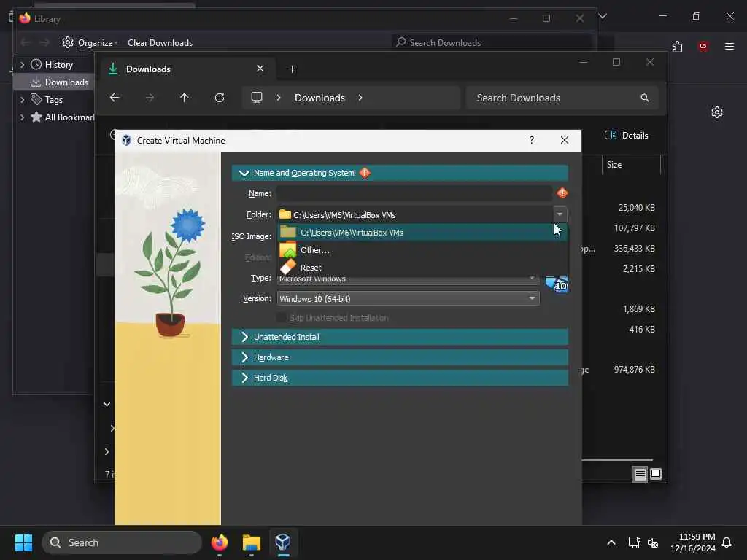
Task: Choose Other… in folder dropdown
Action: pos(422,250)
